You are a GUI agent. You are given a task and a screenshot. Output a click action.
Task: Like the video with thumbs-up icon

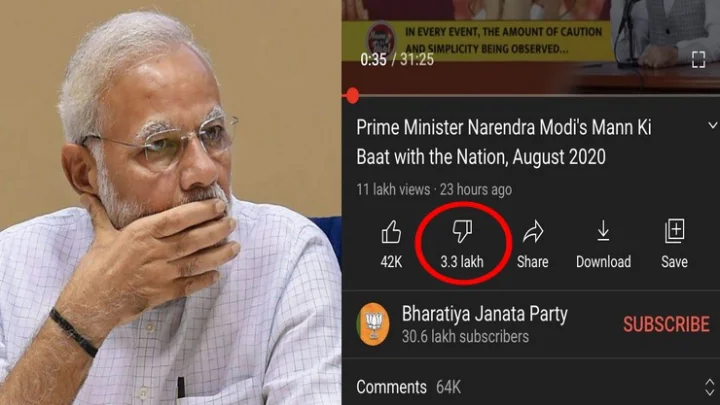(391, 231)
